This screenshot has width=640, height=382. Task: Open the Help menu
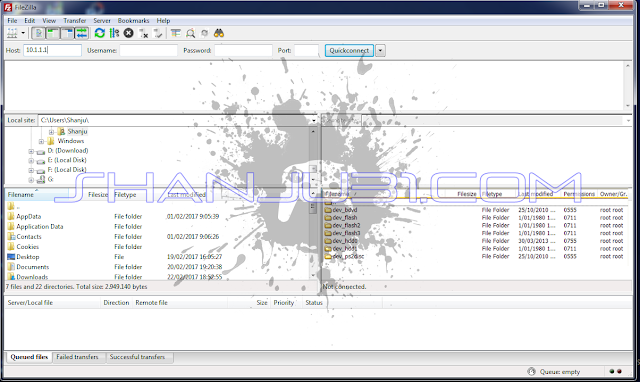tap(163, 20)
